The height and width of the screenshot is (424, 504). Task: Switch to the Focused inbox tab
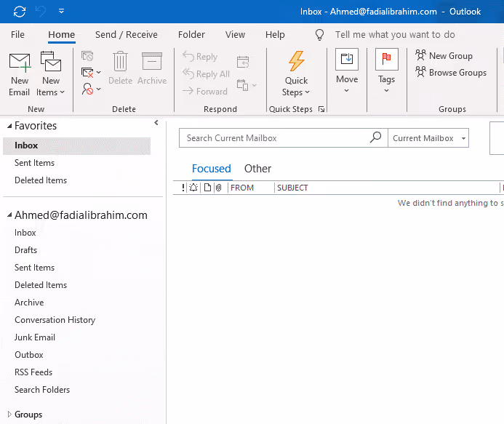[212, 169]
